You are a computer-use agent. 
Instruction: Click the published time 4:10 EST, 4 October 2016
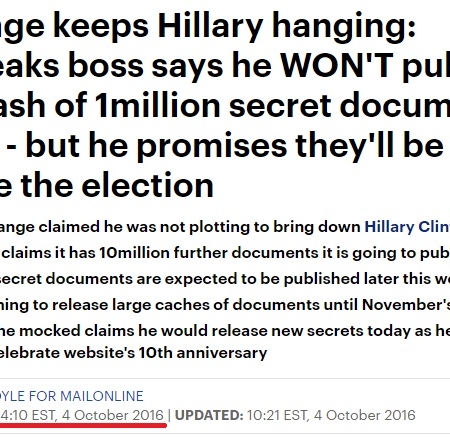(x=82, y=415)
